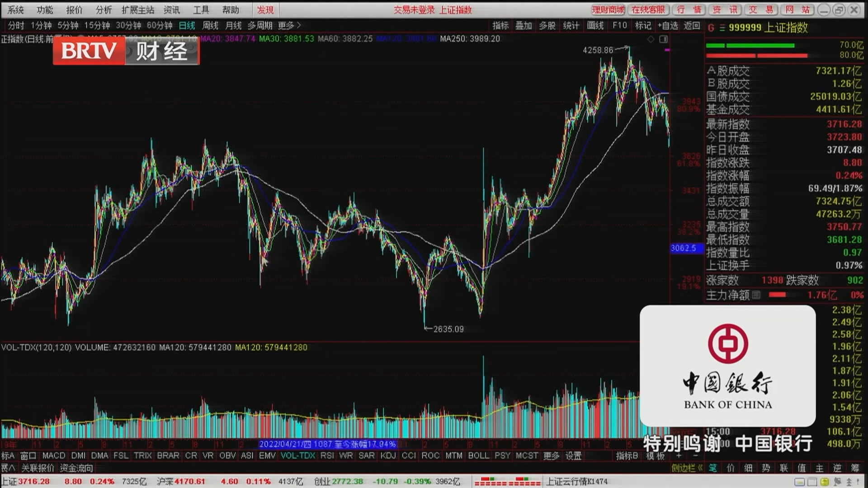
Task: Open 更多 indicators in the bottom indicator bar
Action: coord(551,456)
